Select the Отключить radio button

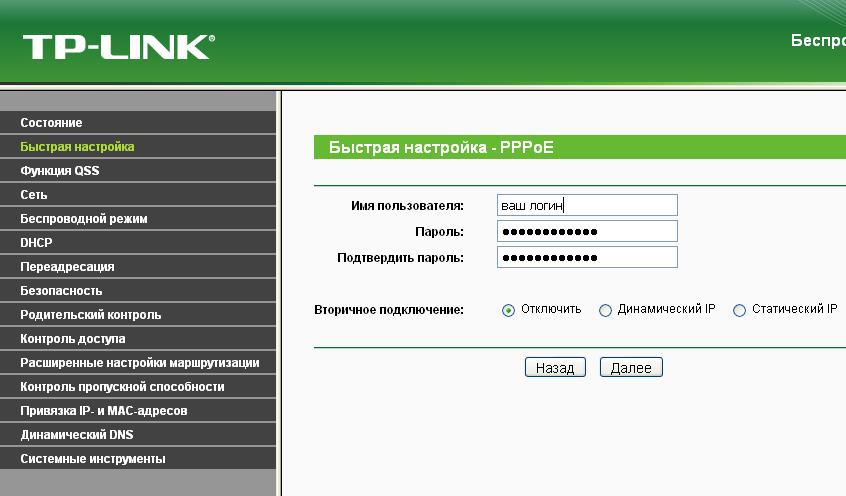click(508, 310)
